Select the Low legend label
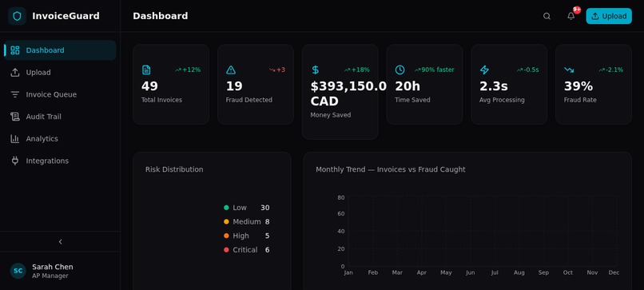 240,208
